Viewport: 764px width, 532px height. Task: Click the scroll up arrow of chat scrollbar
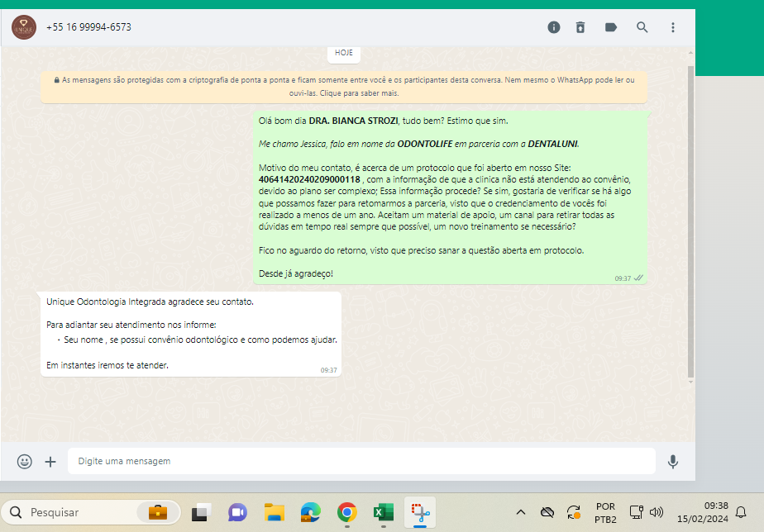(690, 52)
